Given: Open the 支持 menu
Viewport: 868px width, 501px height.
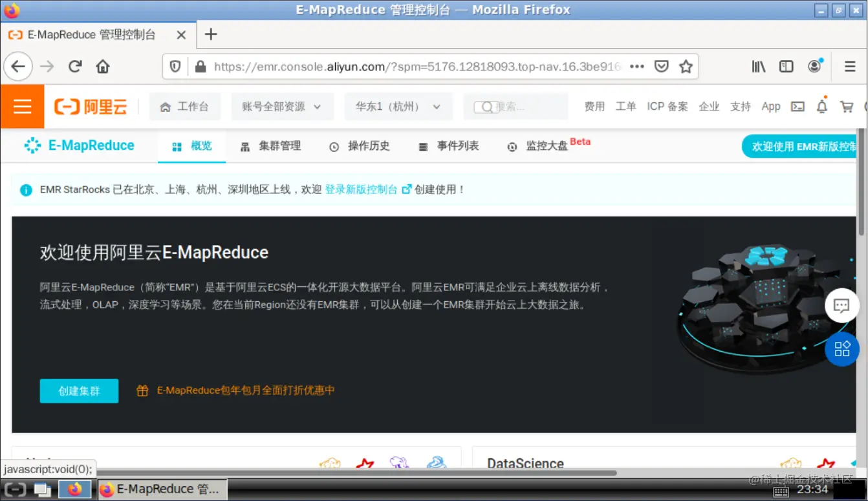Looking at the screenshot, I should (x=741, y=107).
